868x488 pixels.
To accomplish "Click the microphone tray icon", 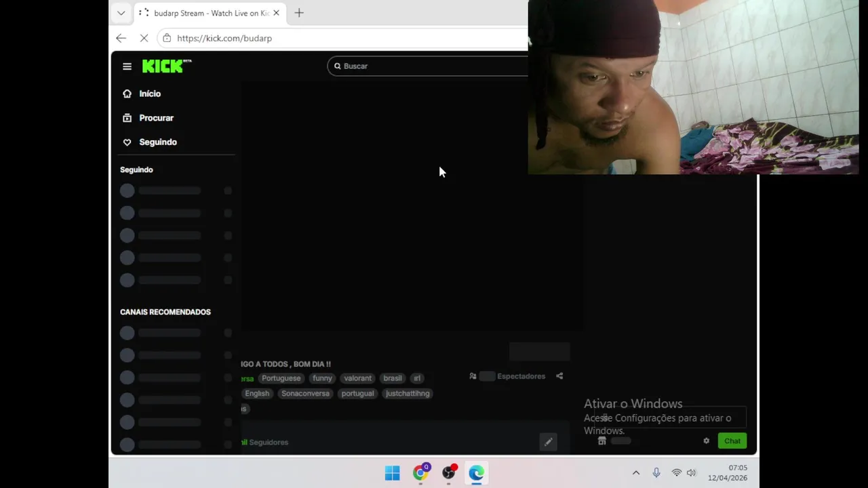I will [656, 473].
